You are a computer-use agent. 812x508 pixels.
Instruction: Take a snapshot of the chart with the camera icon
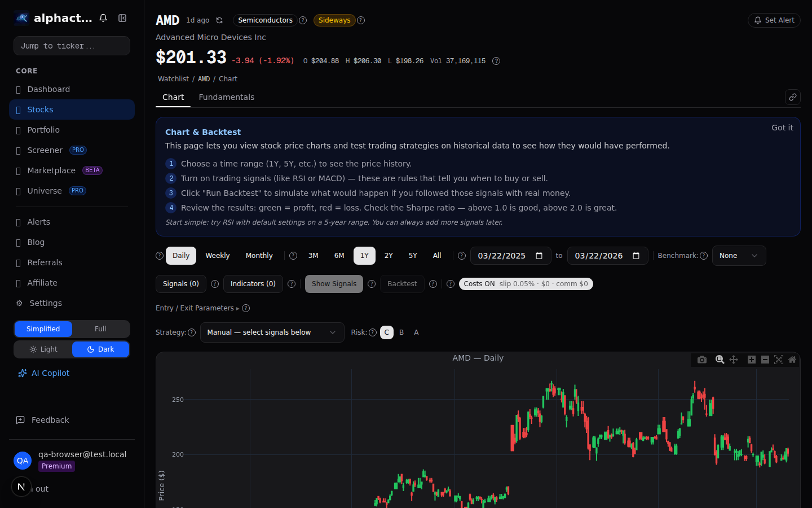pos(702,360)
